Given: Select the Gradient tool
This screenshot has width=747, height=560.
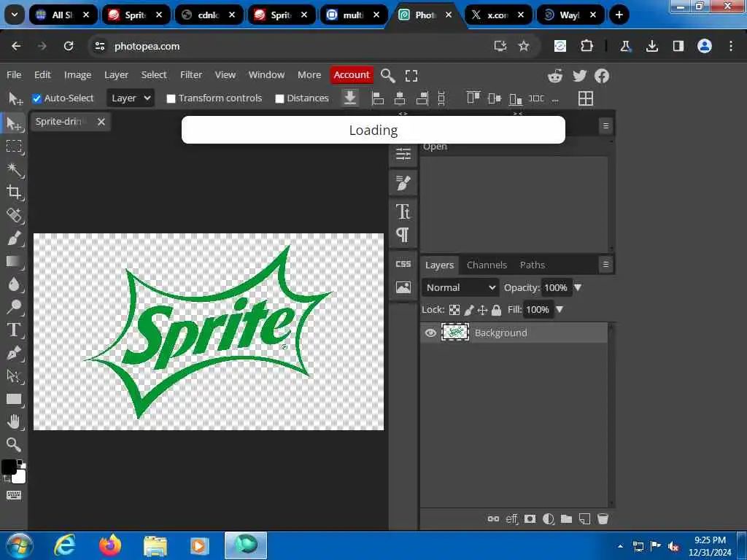Looking at the screenshot, I should click(14, 262).
